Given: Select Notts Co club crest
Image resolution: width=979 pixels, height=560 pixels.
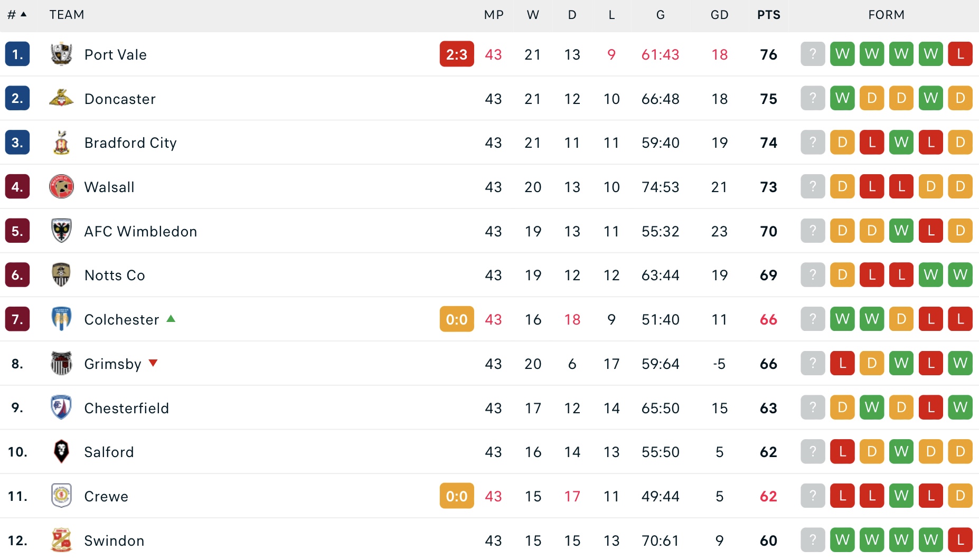Looking at the screenshot, I should (61, 274).
